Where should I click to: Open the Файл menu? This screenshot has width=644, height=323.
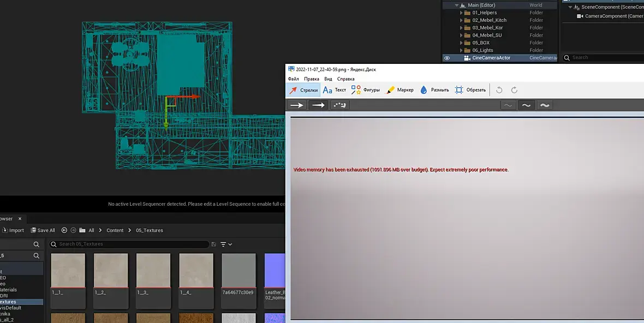pos(293,79)
